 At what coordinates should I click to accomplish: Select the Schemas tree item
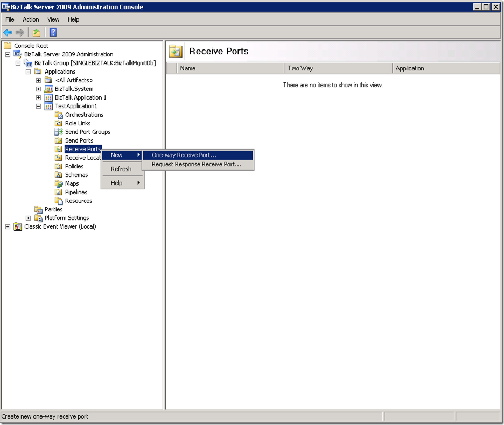(76, 175)
